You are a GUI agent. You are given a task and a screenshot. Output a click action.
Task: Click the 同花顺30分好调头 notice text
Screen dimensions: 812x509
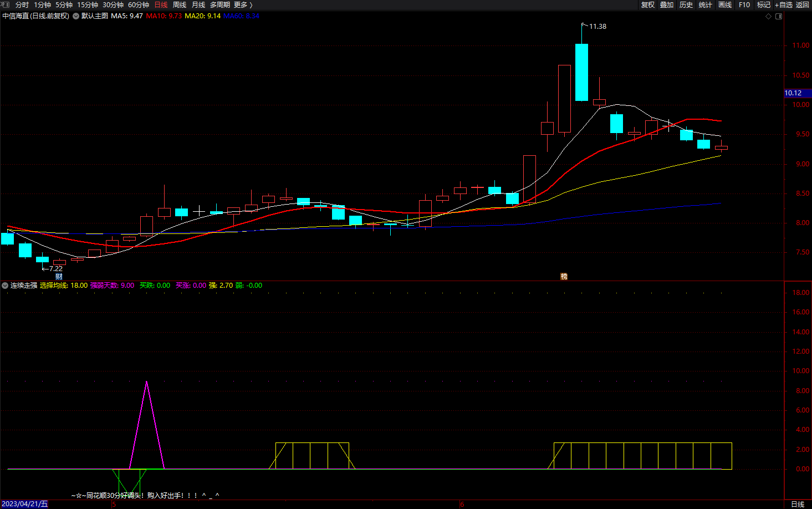click(145, 495)
